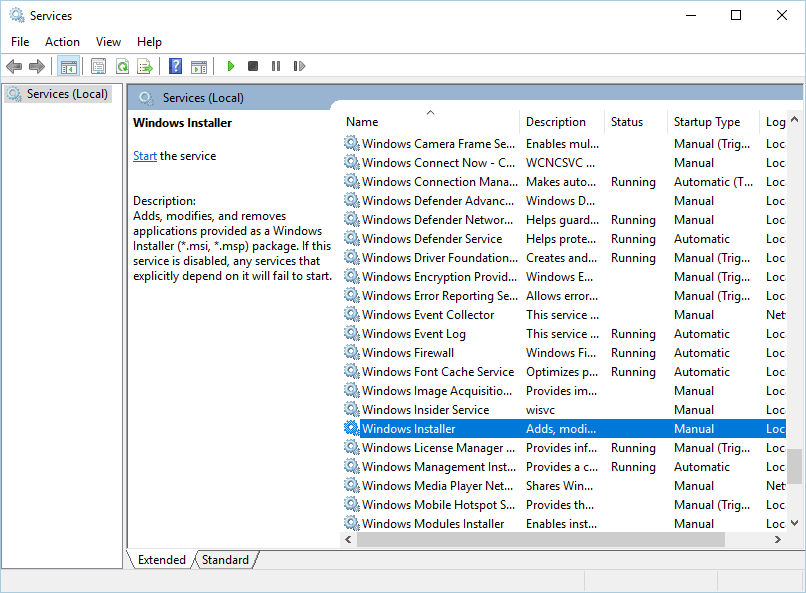Open the View menu
The height and width of the screenshot is (593, 806).
tap(108, 41)
